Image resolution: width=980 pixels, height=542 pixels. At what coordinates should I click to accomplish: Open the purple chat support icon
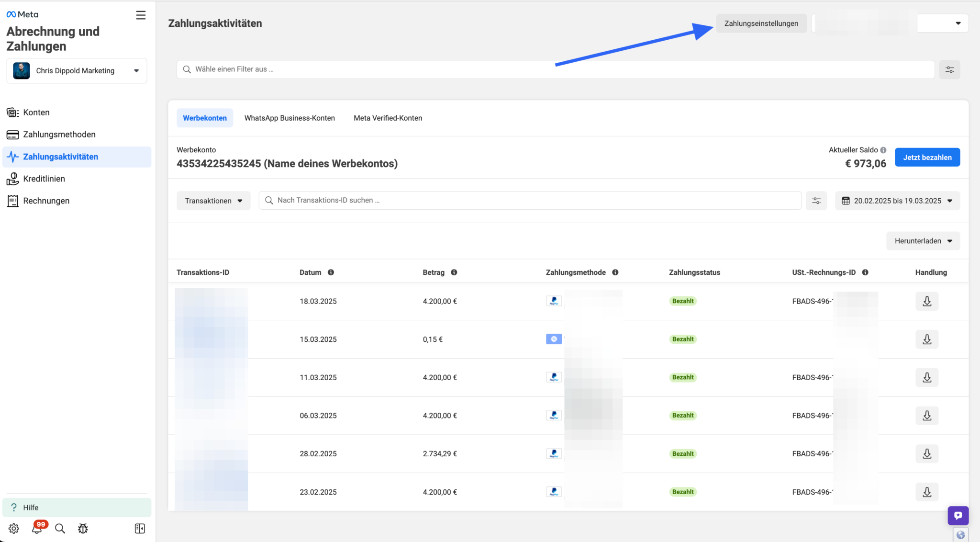[958, 516]
